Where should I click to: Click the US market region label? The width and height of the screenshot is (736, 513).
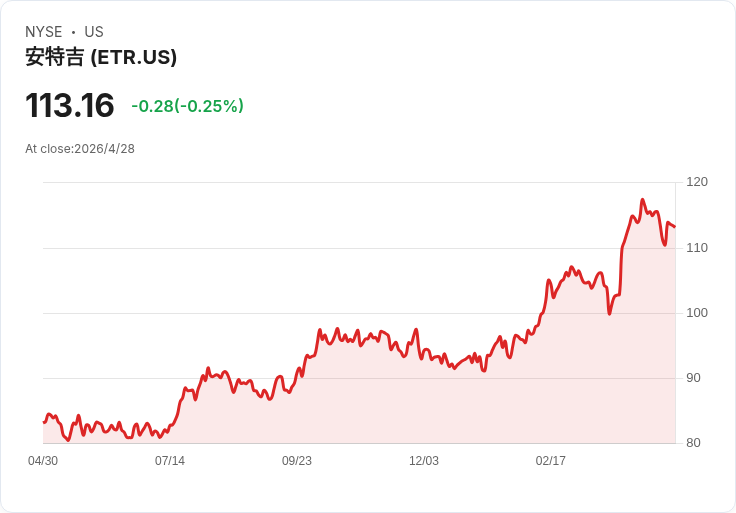(94, 32)
